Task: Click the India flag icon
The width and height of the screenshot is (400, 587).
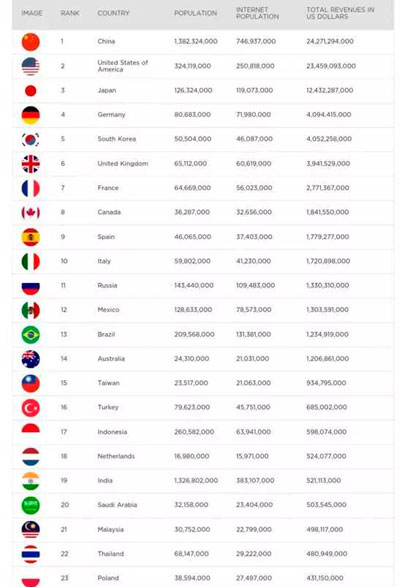Action: [x=30, y=481]
